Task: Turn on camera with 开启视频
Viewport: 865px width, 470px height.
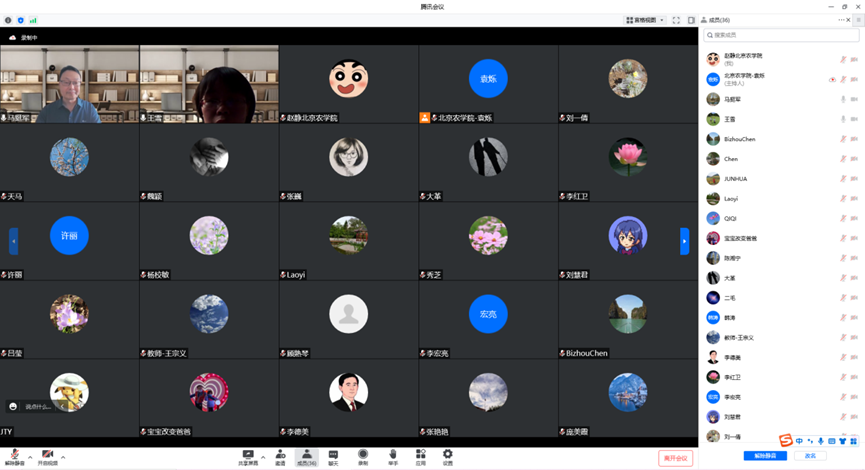Action: (x=47, y=456)
